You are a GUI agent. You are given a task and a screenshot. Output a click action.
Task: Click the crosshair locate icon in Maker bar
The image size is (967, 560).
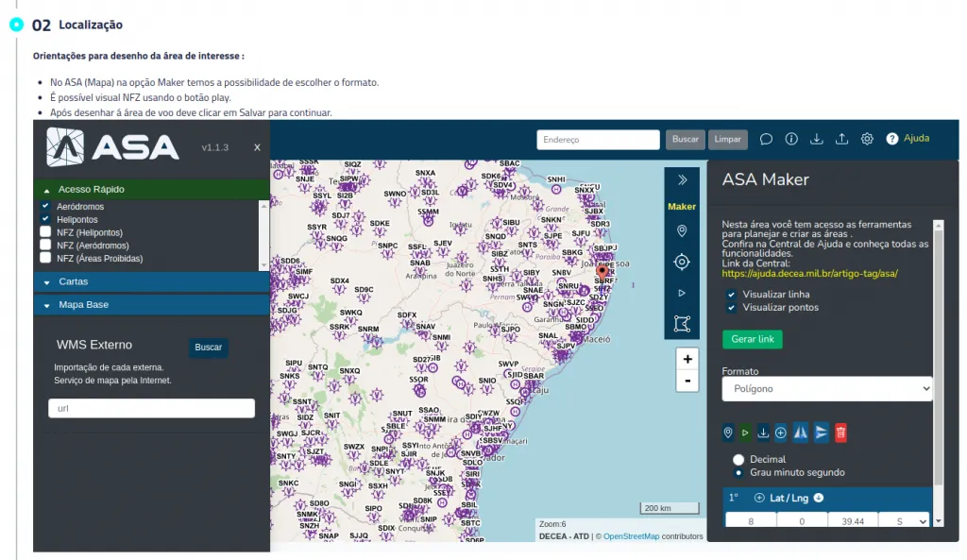point(682,263)
